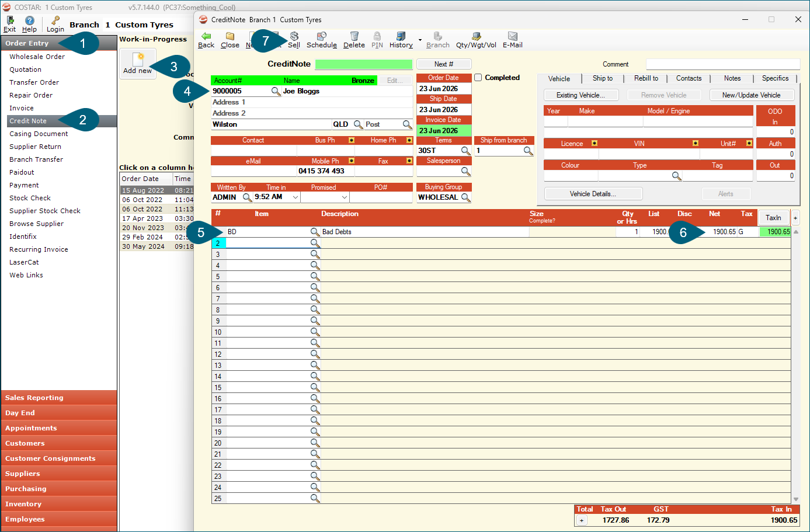
Task: Click the TaxIn button
Action: tap(773, 218)
